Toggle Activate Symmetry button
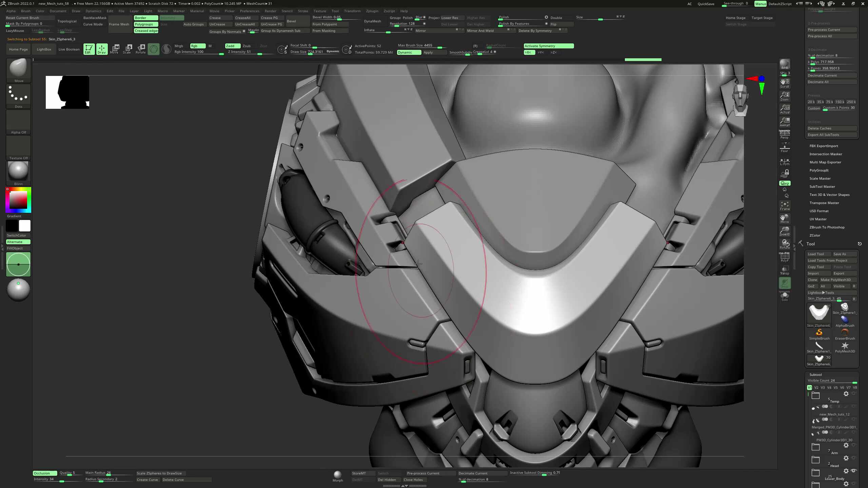Image resolution: width=868 pixels, height=488 pixels. click(549, 46)
